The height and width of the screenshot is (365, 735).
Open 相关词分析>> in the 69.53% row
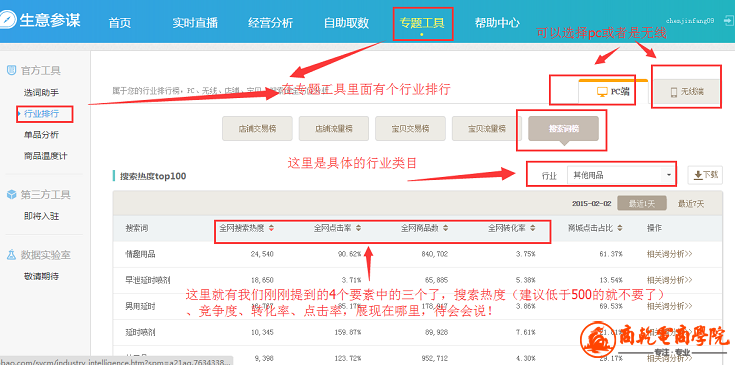pyautogui.click(x=669, y=306)
